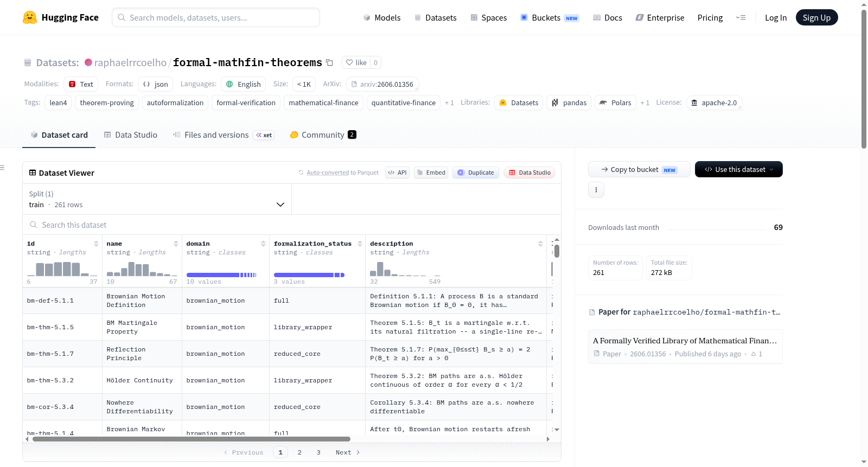The width and height of the screenshot is (868, 467).
Task: Open the more navigation menu icon
Action: 741,17
